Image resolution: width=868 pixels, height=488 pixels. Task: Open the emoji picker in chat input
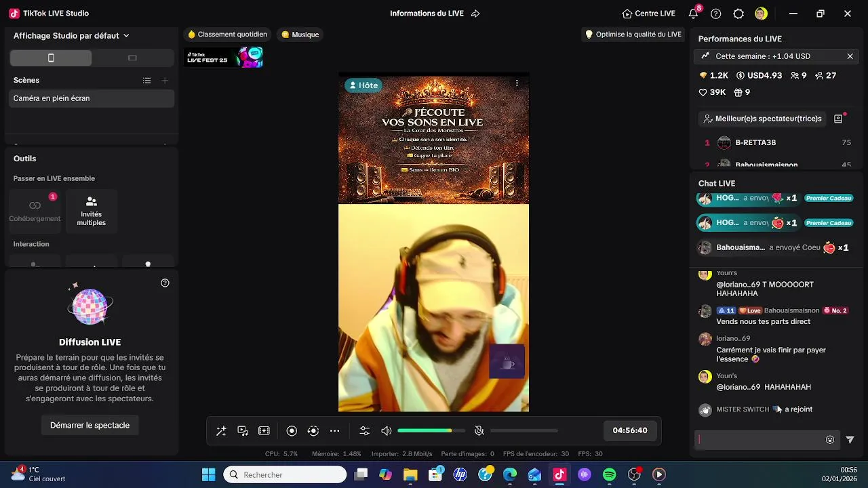[x=830, y=440]
